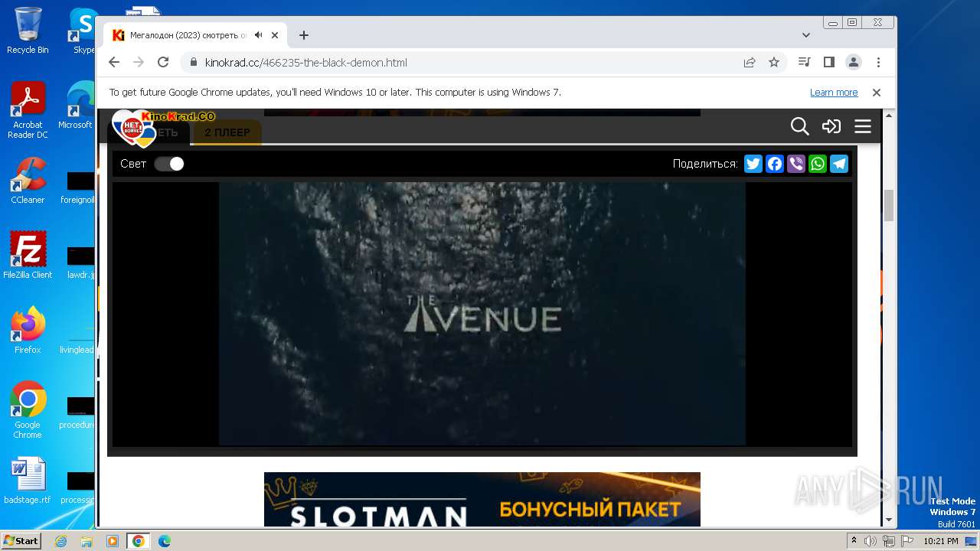The height and width of the screenshot is (551, 980).
Task: Open the CCleaner desktop shortcut
Action: coord(28,181)
